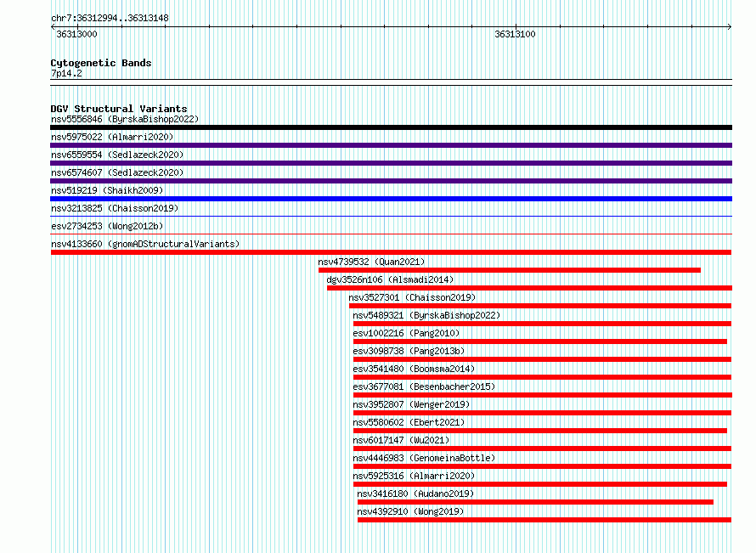Click the right arrow at the ruler's end
The image size is (756, 553).
[x=730, y=27]
